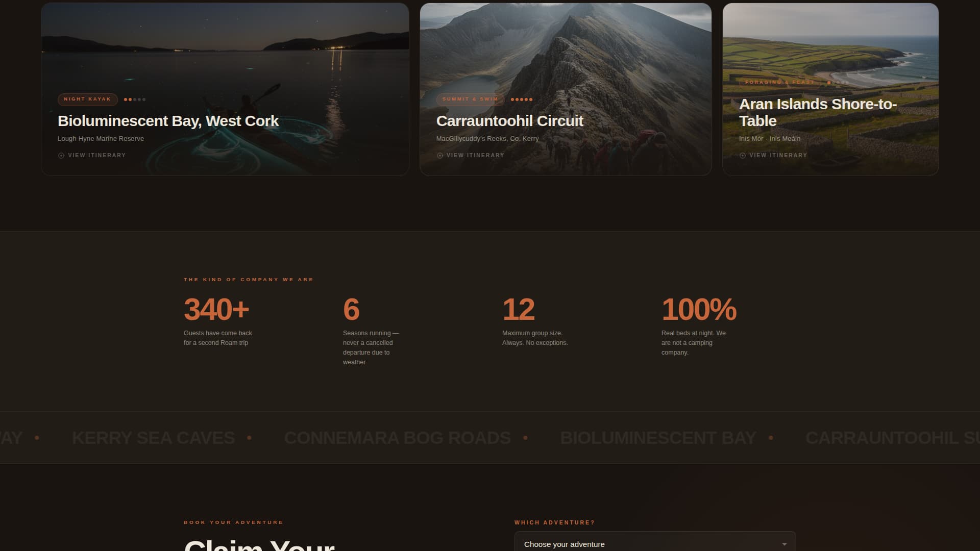
Task: Click the compass icon on the Aran Islands card
Action: (x=743, y=155)
